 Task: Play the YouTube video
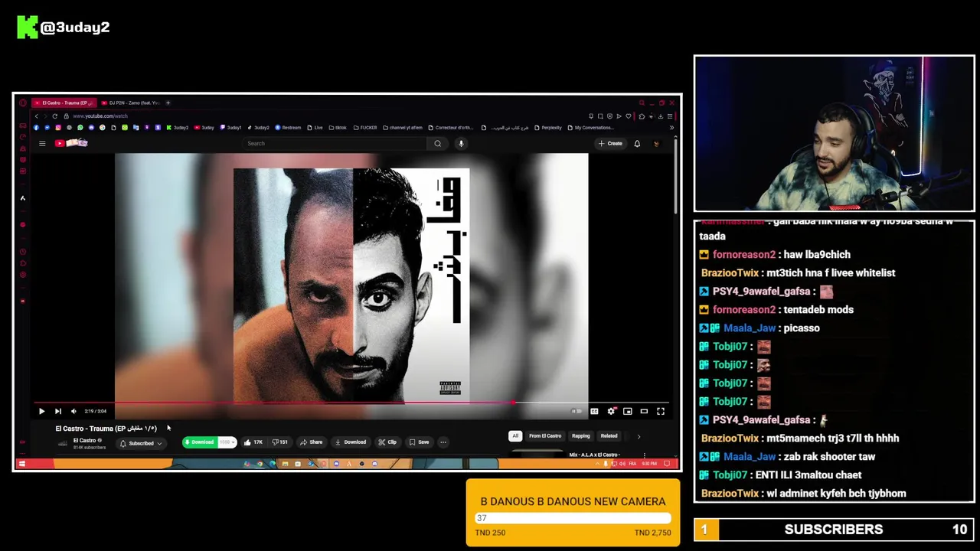(x=41, y=411)
